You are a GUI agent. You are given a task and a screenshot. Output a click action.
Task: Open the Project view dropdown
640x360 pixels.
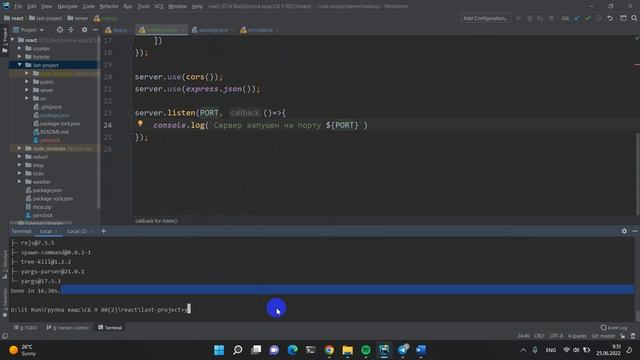[28, 30]
